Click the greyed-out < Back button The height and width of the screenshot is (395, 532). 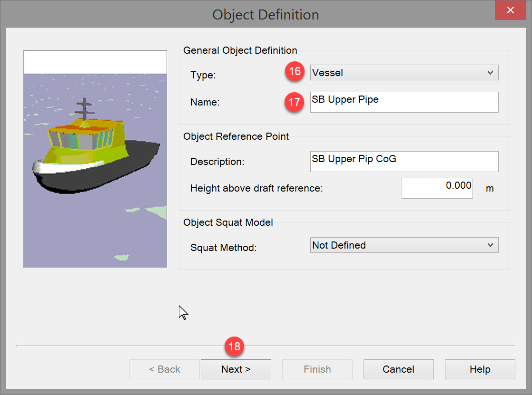pos(165,369)
